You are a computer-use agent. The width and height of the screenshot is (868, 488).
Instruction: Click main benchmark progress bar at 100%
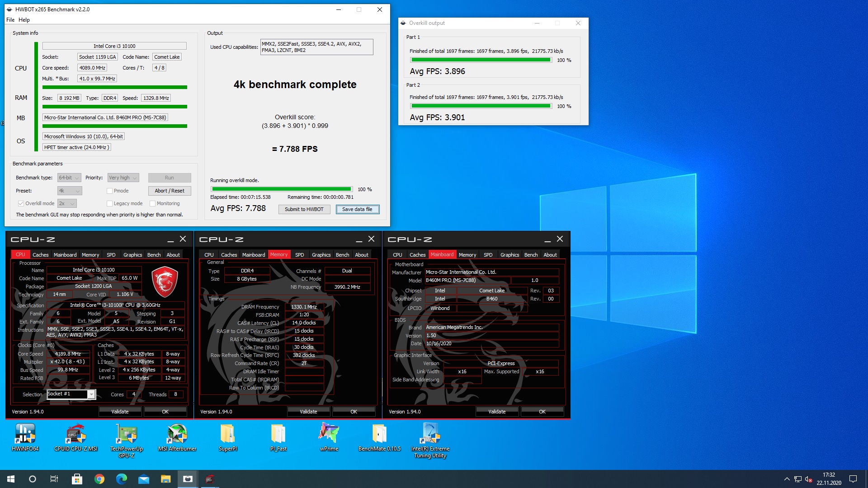[x=282, y=189]
